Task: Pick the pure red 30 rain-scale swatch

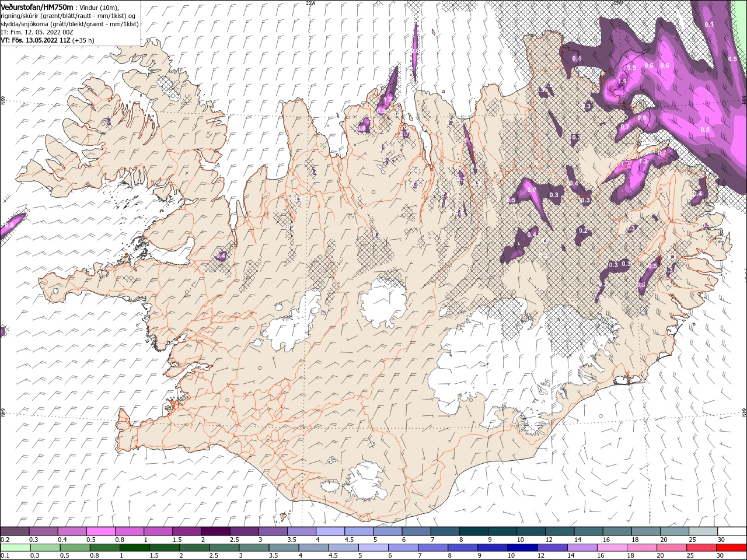Action: [732, 548]
